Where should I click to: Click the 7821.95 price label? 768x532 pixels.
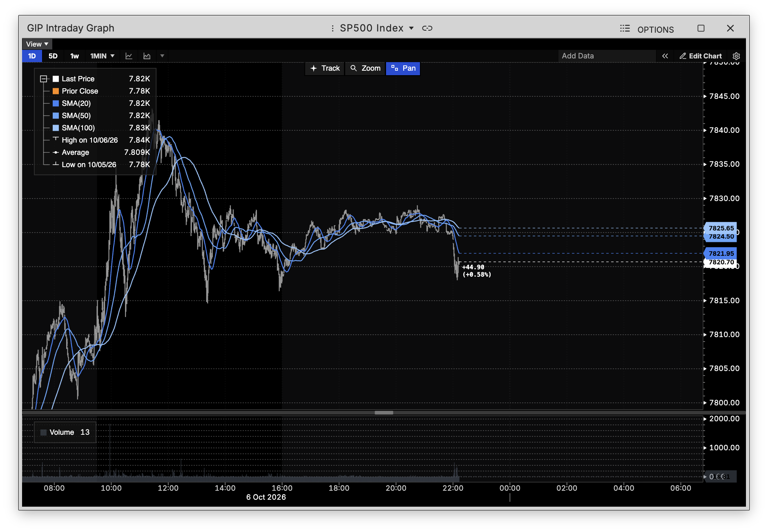click(x=721, y=253)
